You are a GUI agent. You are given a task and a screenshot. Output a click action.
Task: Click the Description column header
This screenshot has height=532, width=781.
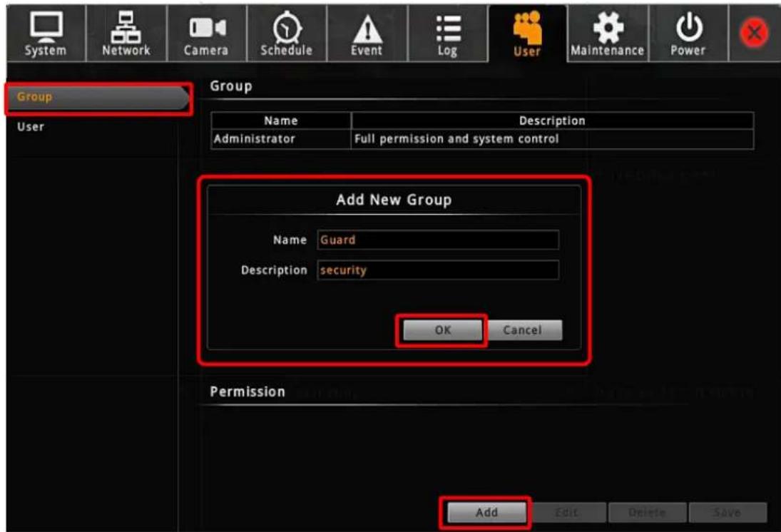552,121
